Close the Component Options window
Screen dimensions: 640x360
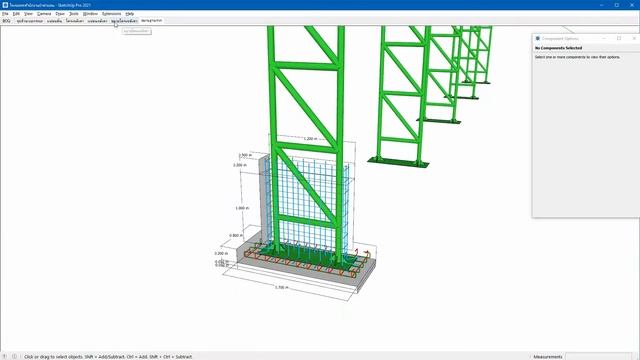click(634, 38)
